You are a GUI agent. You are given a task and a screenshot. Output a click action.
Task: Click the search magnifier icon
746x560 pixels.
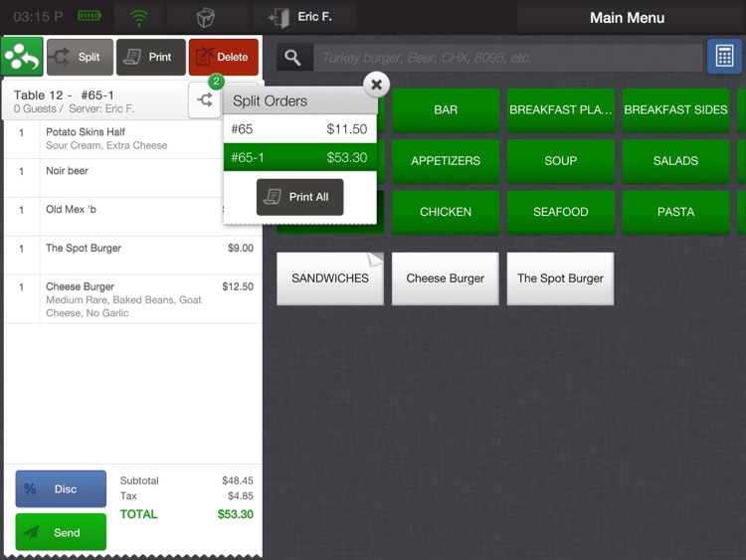[x=293, y=58]
